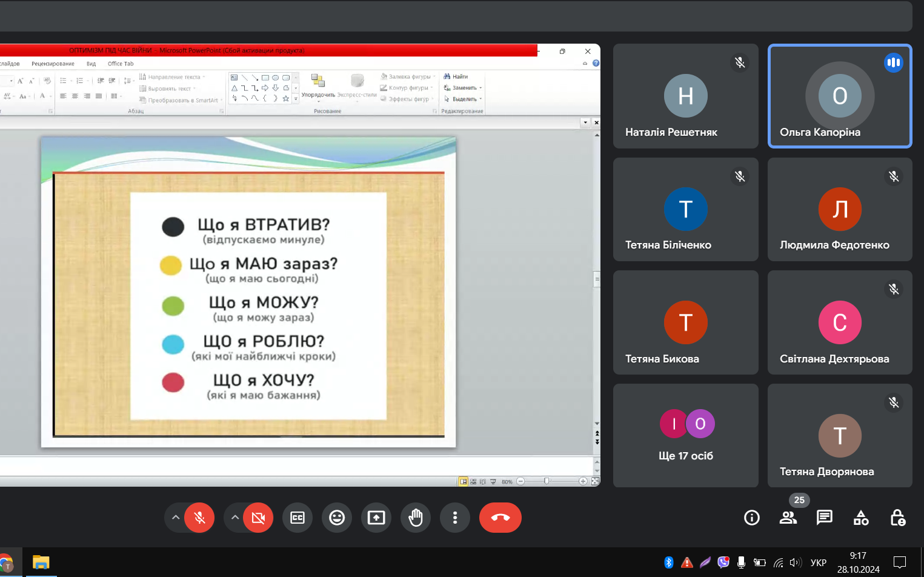The width and height of the screenshot is (924, 577).
Task: Send a reaction with emoji button
Action: click(x=337, y=518)
